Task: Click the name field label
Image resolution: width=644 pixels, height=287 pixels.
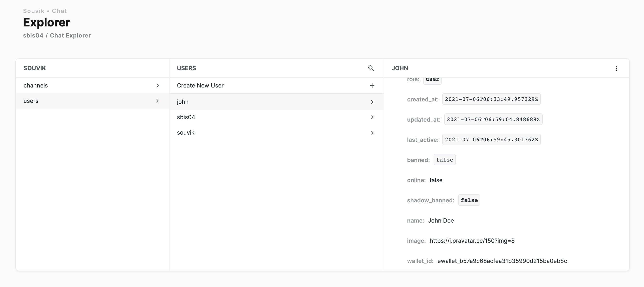Action: pos(416,220)
